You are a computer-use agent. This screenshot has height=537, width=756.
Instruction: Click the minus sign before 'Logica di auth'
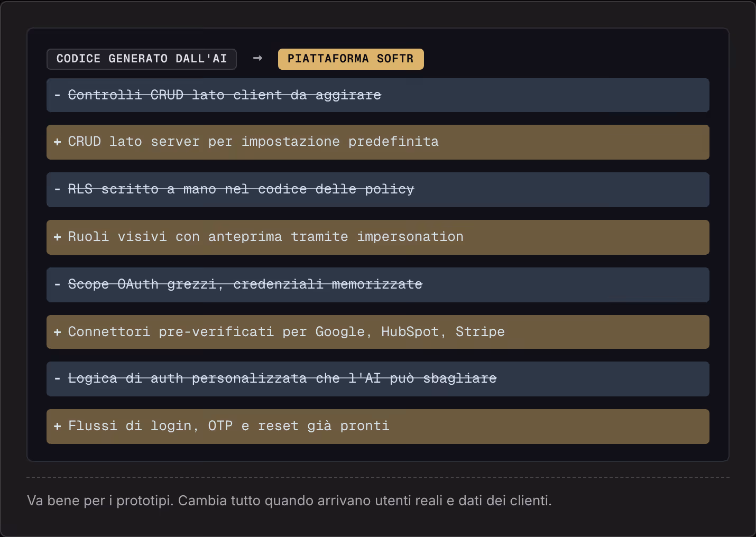click(57, 378)
